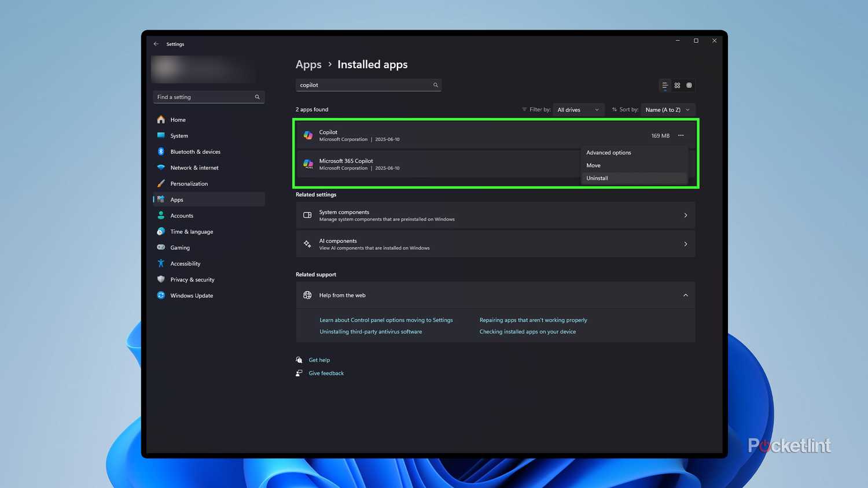The image size is (868, 488).
Task: Click the back arrow in Settings title bar
Action: [156, 44]
